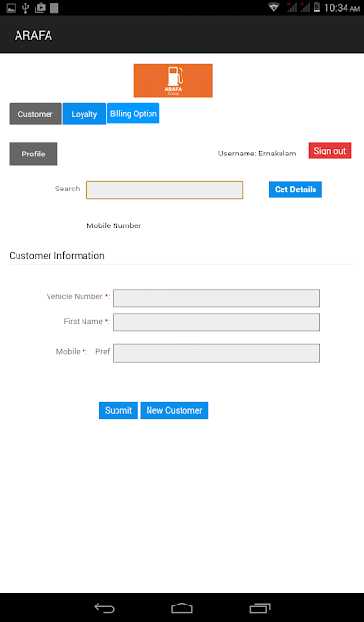Click the Get Details button
The height and width of the screenshot is (622, 364).
(295, 190)
